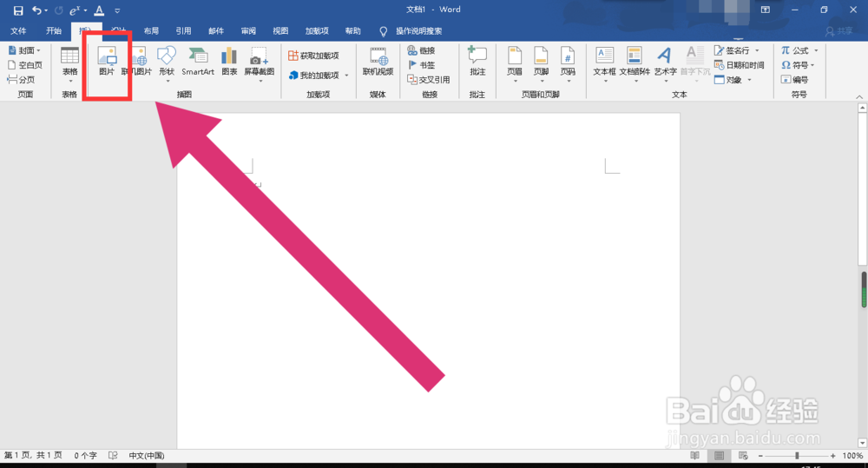Click the 链接 hyperlink button
The width and height of the screenshot is (868, 468).
click(x=421, y=50)
